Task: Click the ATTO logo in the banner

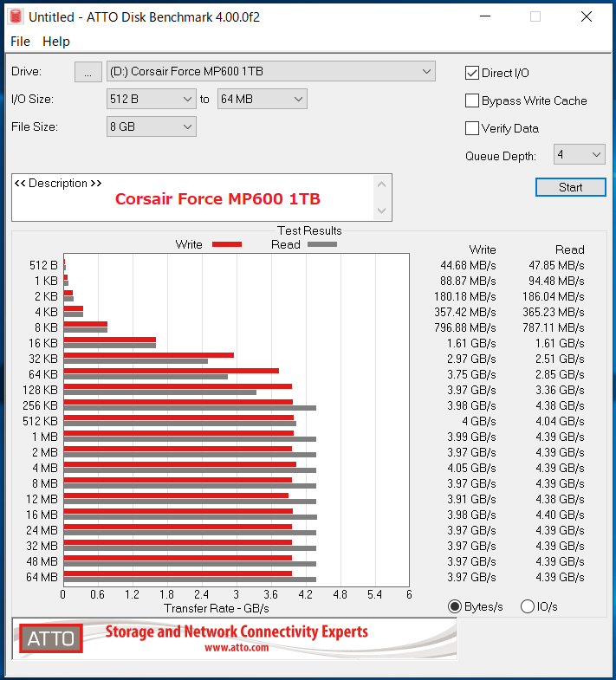Action: coord(51,638)
